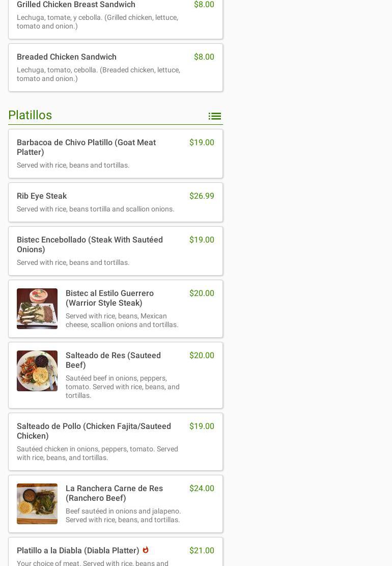Choose the Salteado de Res (Sauteed Beef) title
Image resolution: width=392 pixels, height=566 pixels.
coord(113,360)
